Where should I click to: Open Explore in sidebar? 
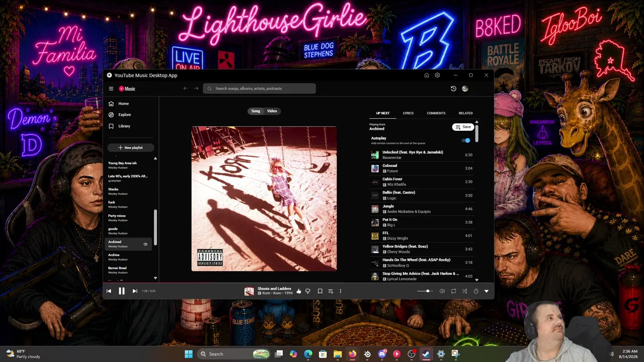click(124, 115)
